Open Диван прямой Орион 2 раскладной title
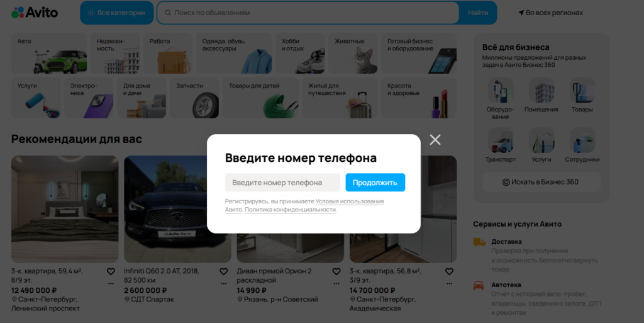 point(274,275)
